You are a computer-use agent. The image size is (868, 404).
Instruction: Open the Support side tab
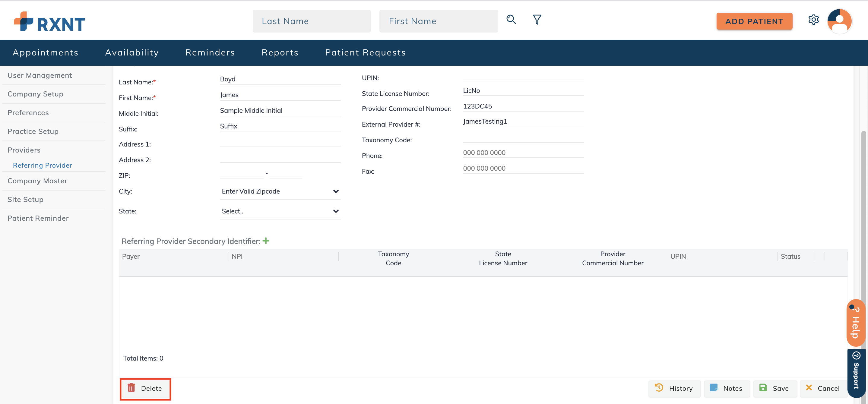[856, 373]
